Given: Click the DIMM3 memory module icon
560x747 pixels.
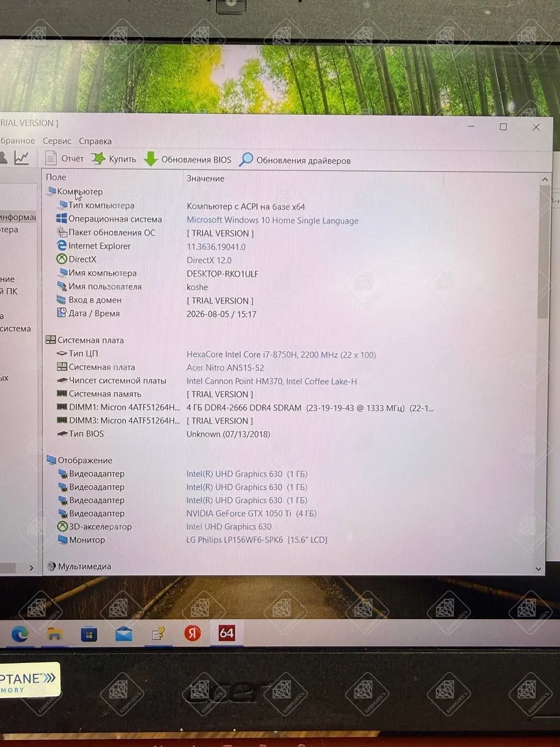Looking at the screenshot, I should tap(62, 420).
